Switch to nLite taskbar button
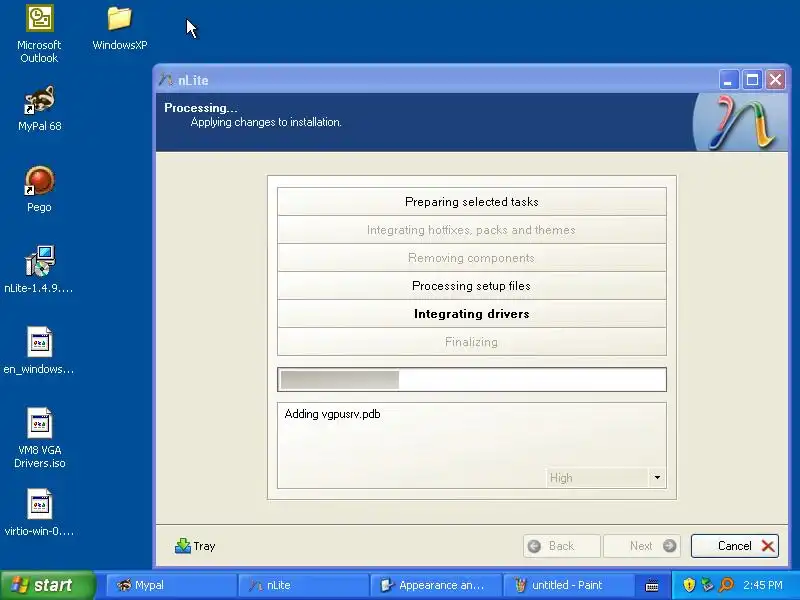The height and width of the screenshot is (600, 800). pos(303,585)
